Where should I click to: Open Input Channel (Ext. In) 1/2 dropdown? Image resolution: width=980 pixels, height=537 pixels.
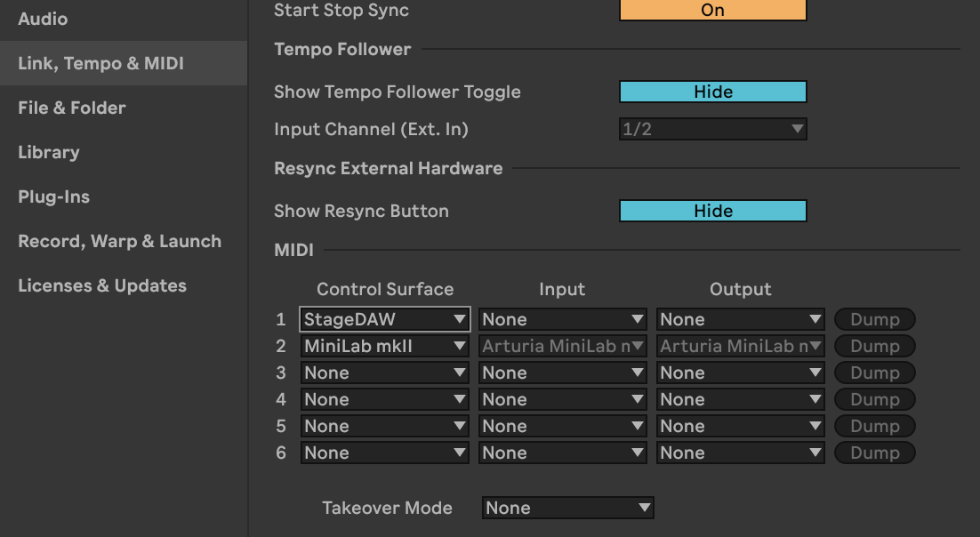(x=712, y=129)
